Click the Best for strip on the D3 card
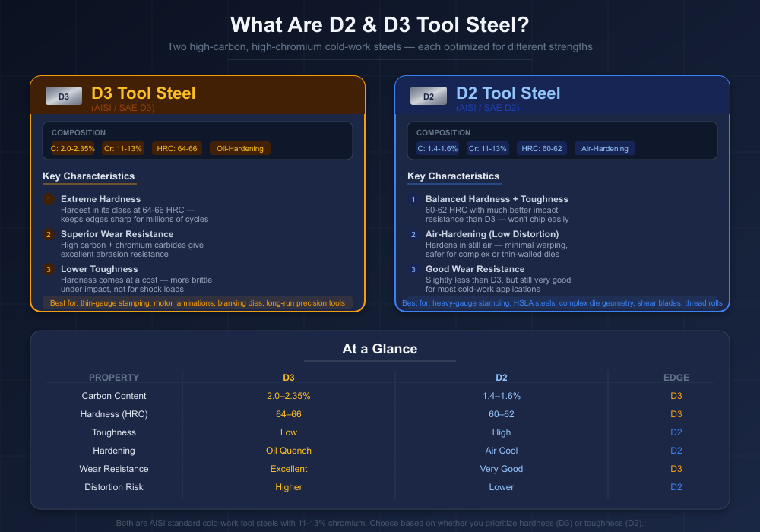 [x=198, y=302]
